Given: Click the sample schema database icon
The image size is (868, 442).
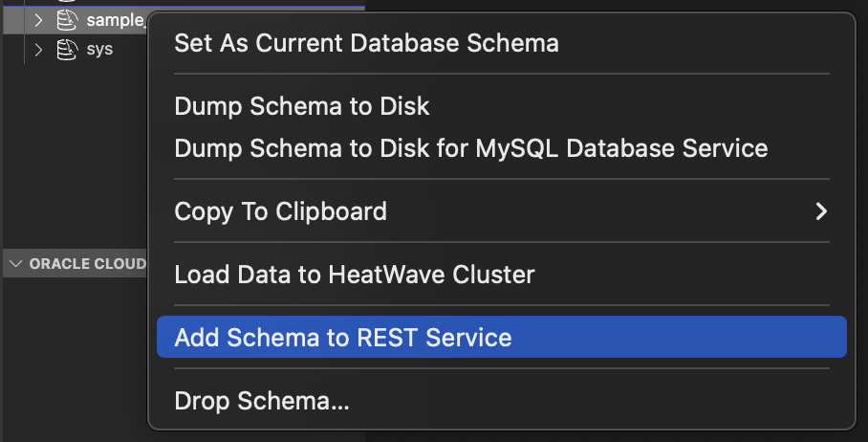Looking at the screenshot, I should [x=66, y=20].
